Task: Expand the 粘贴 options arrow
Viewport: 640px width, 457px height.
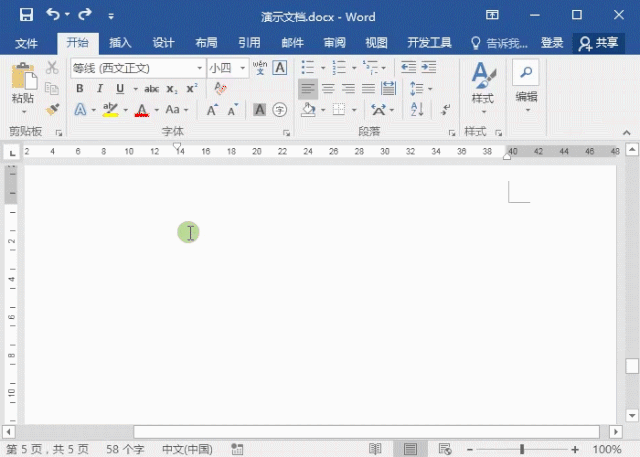Action: (x=24, y=111)
